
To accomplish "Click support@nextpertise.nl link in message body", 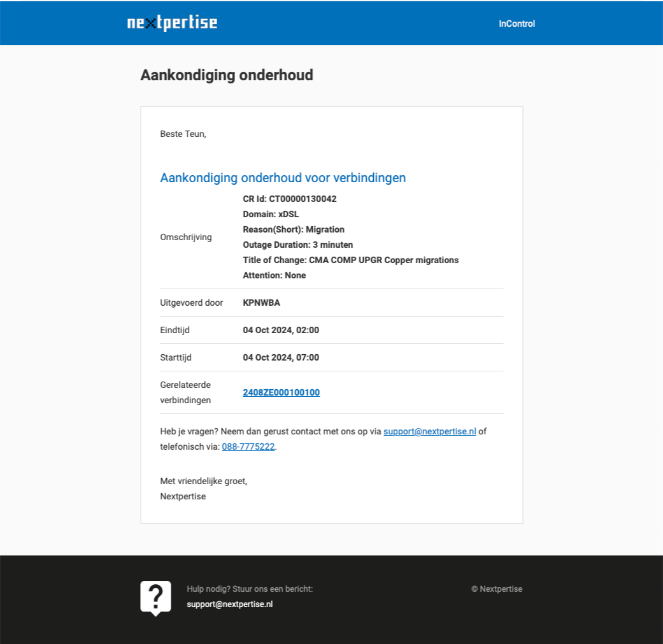I will pos(430,431).
